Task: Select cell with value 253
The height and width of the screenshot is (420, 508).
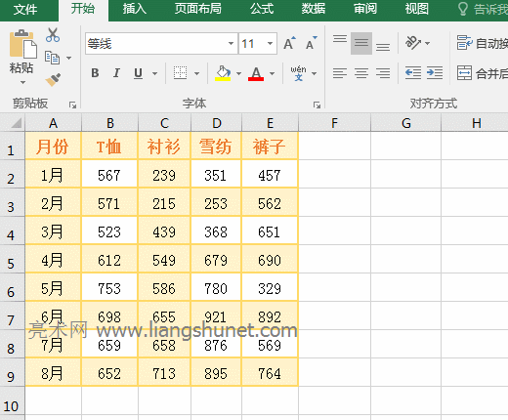Action: pos(216,203)
